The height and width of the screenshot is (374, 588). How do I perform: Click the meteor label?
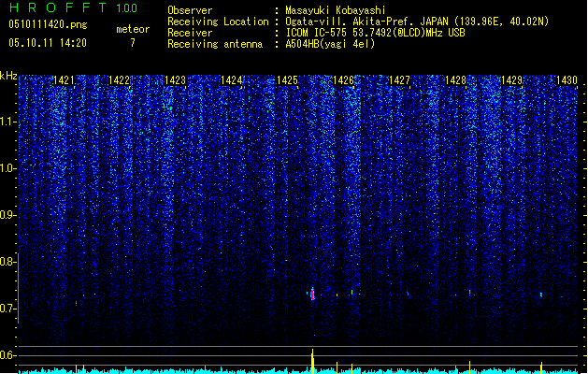pyautogui.click(x=133, y=29)
